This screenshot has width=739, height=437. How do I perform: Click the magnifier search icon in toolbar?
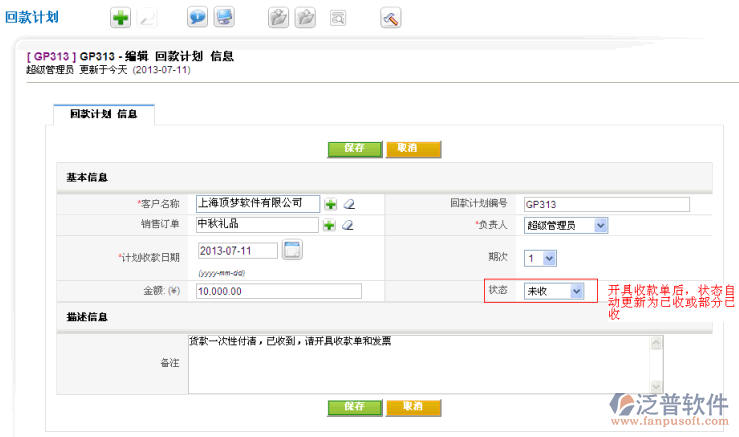point(337,17)
